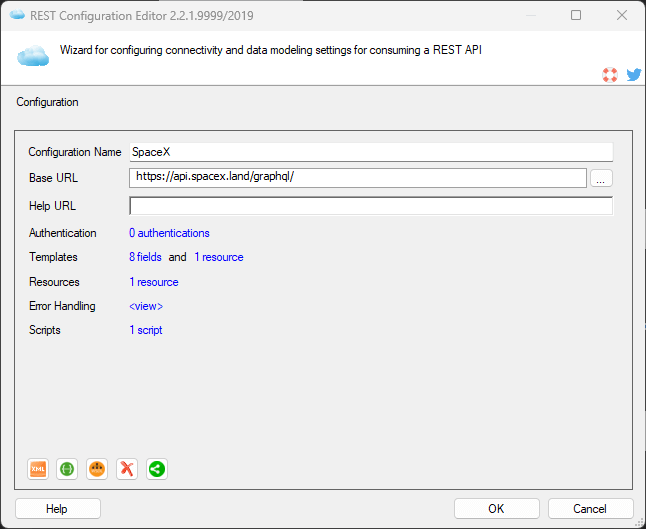Confirm with the OK button
Screen dimensions: 646x529
tap(496, 509)
